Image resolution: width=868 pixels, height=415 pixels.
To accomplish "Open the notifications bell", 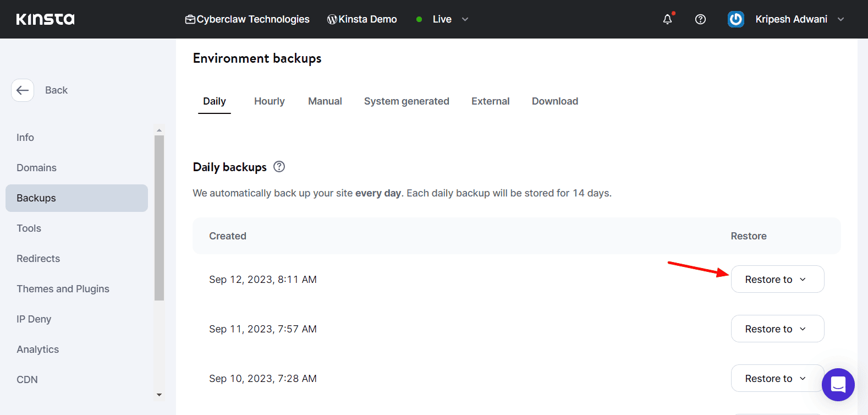I will pyautogui.click(x=667, y=19).
